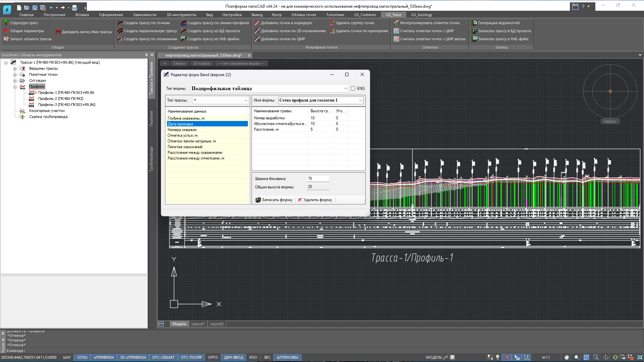The height and width of the screenshot is (362, 644).
Task: Click the New document icon
Action: pyautogui.click(x=19, y=7)
